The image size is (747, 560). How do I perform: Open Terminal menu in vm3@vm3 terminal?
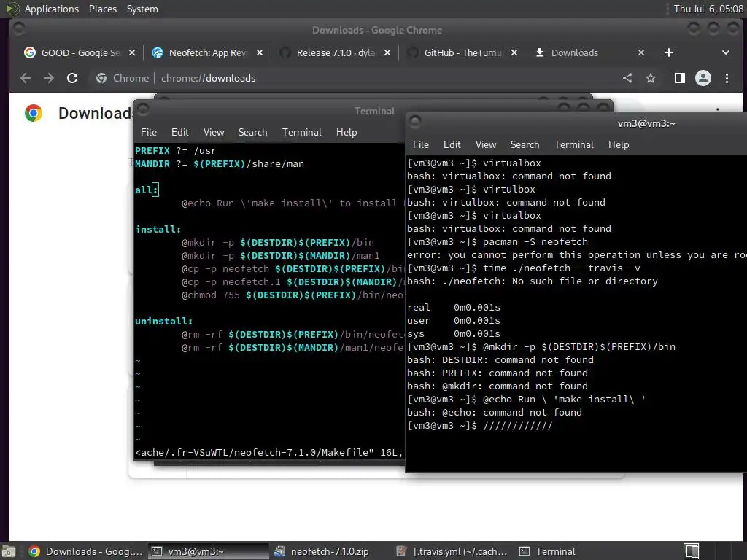coord(573,145)
